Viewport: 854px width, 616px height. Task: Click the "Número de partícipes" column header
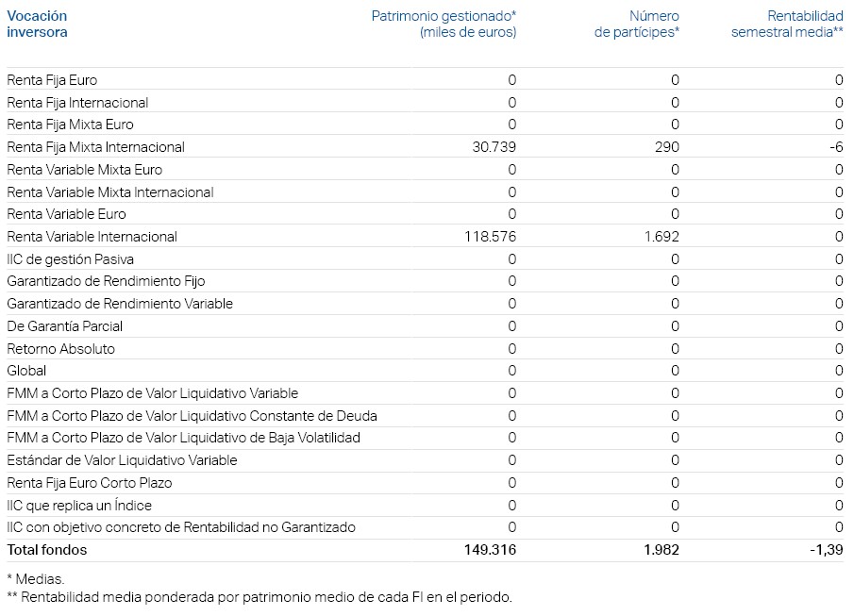click(x=637, y=24)
